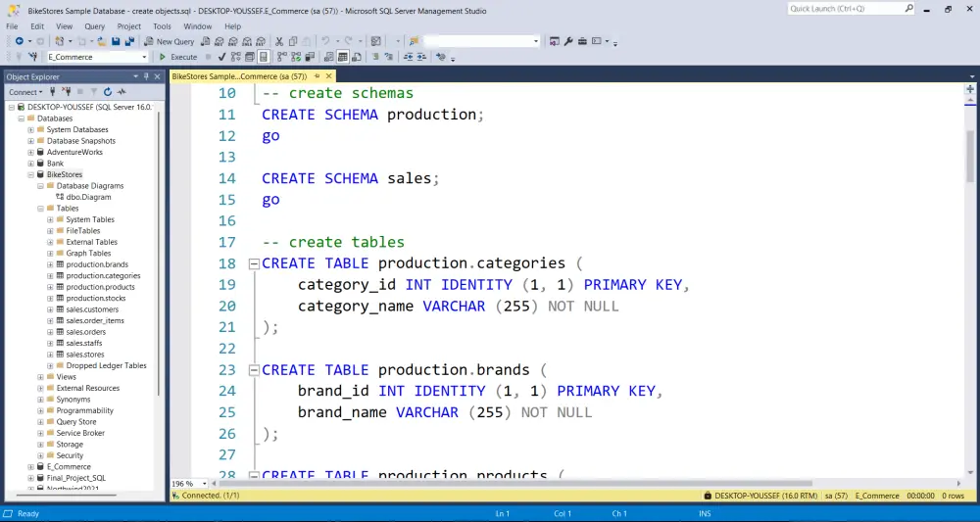Expand the AdventureWorks database node
The width and height of the screenshot is (980, 522).
click(x=30, y=153)
